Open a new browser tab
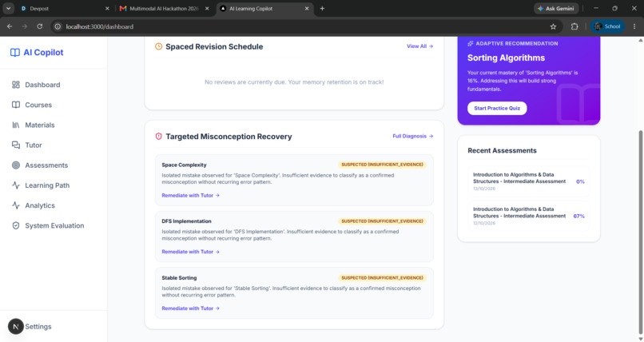This screenshot has width=644, height=342. [x=323, y=8]
